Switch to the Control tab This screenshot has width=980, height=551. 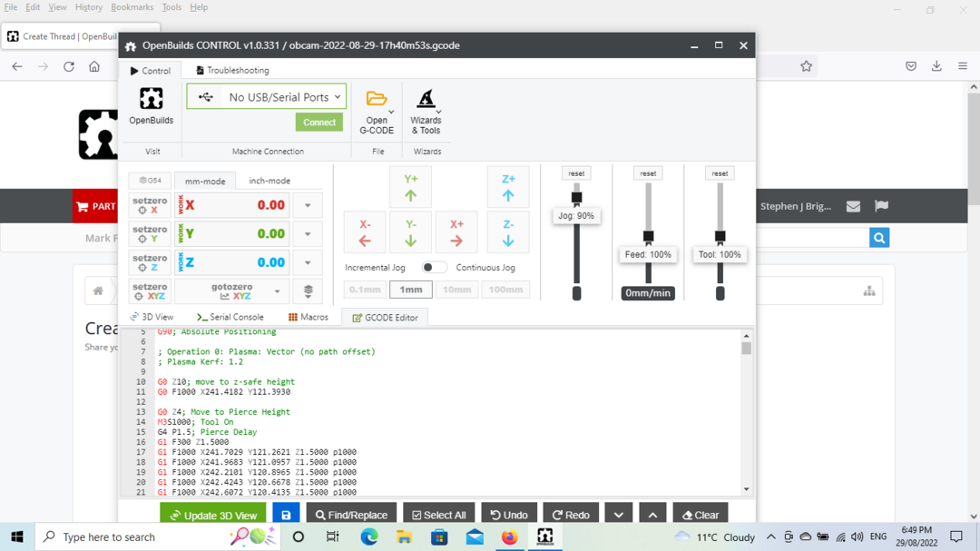pyautogui.click(x=150, y=71)
